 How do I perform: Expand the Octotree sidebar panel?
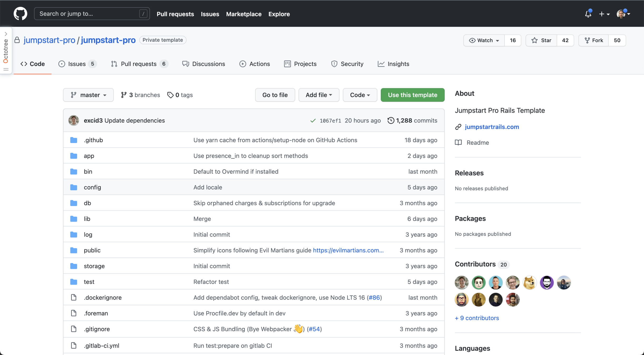pos(6,34)
